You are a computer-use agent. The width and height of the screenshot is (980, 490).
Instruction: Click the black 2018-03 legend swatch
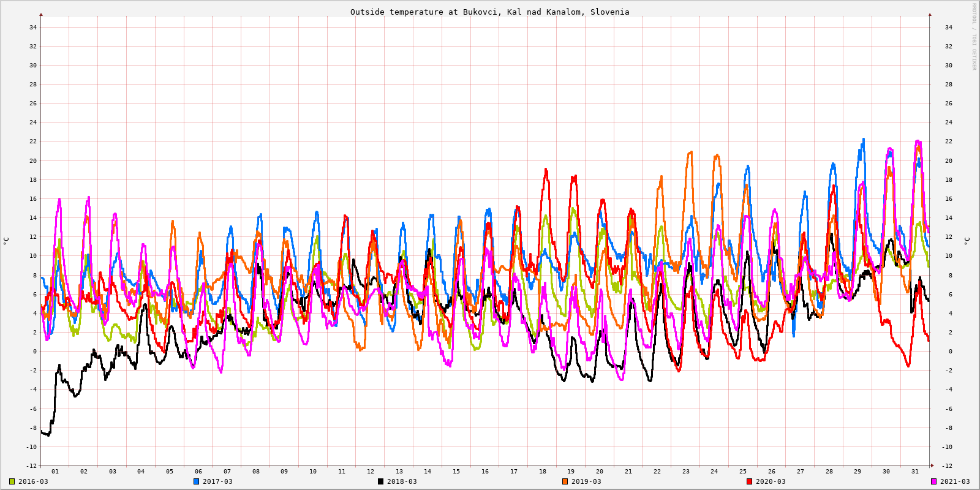pyautogui.click(x=380, y=481)
